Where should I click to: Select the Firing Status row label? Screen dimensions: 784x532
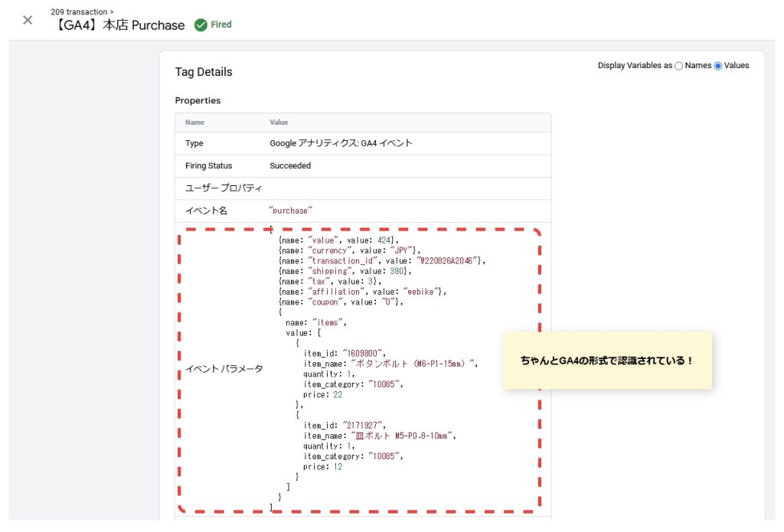(208, 165)
